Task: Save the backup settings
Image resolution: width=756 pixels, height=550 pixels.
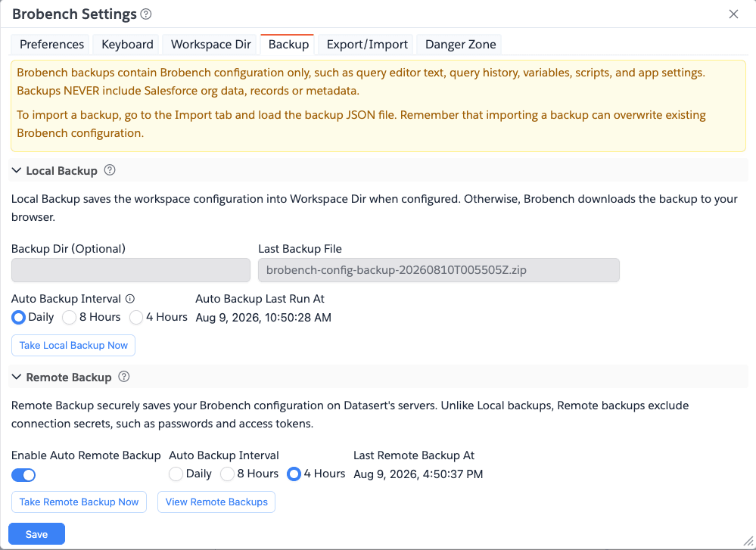Action: click(x=36, y=534)
